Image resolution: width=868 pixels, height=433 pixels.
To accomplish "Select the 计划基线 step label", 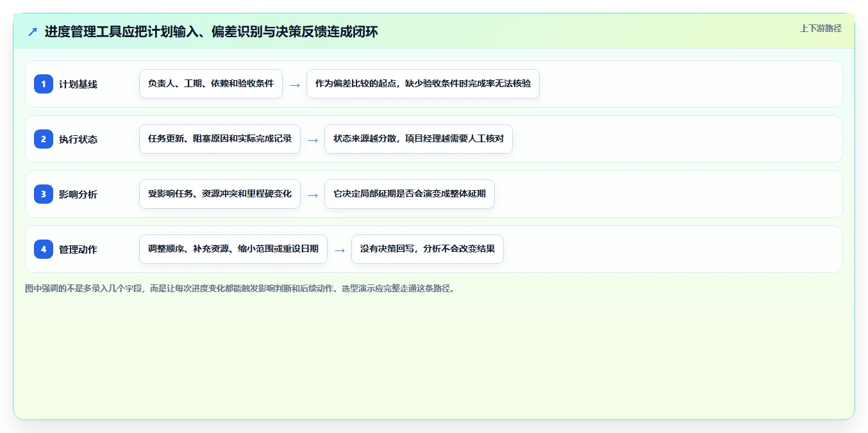I will coord(78,84).
